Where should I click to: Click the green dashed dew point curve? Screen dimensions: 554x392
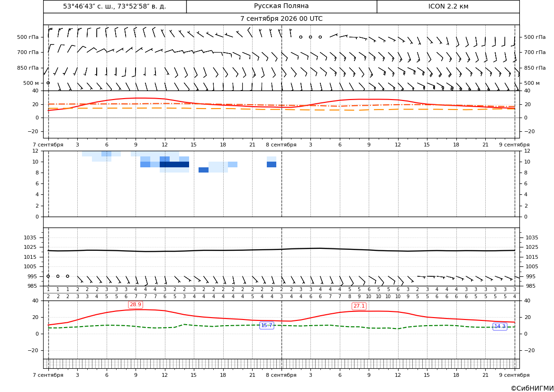(281, 325)
